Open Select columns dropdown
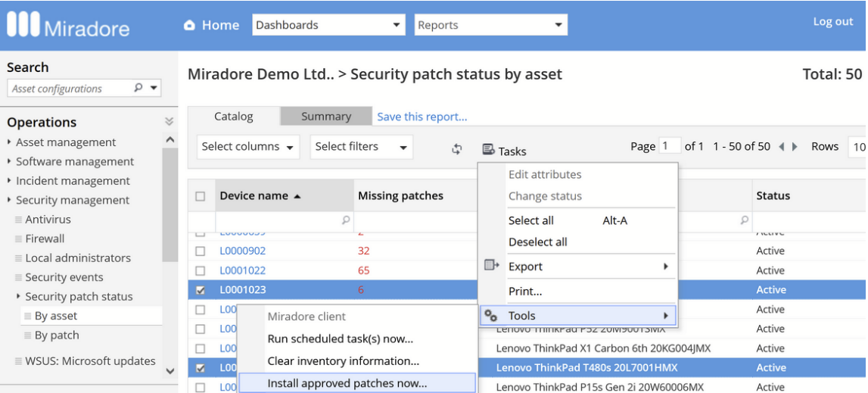868x393 pixels. 248,147
